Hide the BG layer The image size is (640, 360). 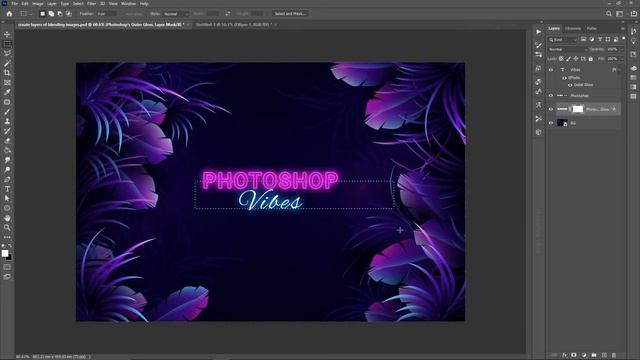pos(551,123)
